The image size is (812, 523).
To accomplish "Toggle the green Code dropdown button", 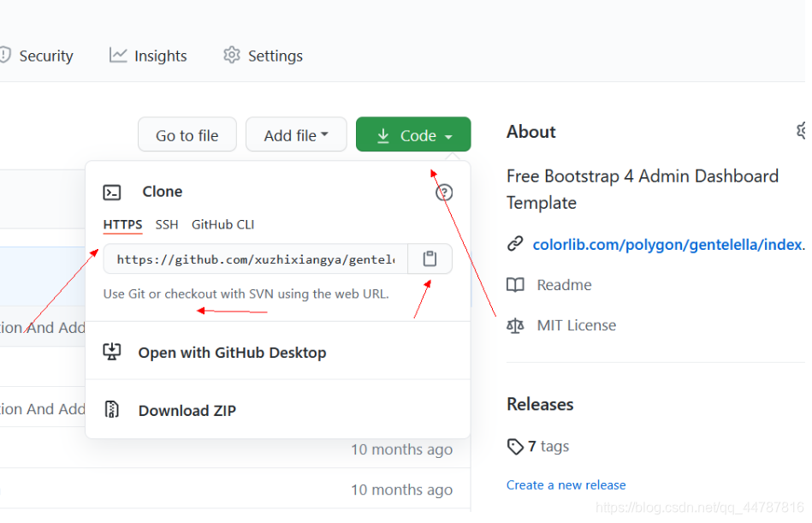I will tap(413, 134).
